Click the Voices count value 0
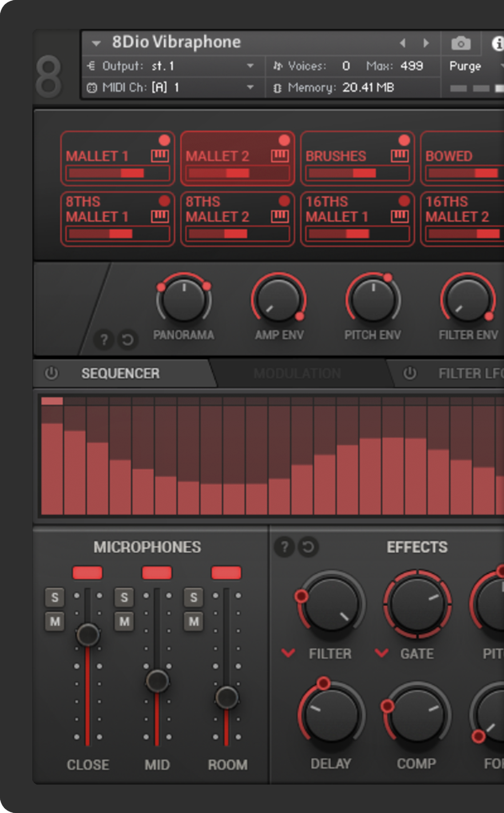504x813 pixels. coord(346,66)
